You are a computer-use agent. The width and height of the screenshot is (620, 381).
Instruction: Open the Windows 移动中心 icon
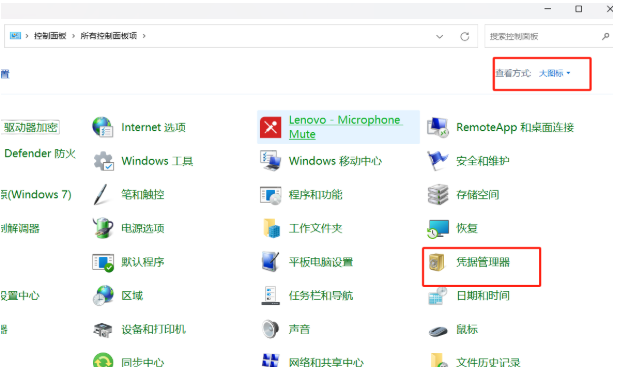[270, 161]
